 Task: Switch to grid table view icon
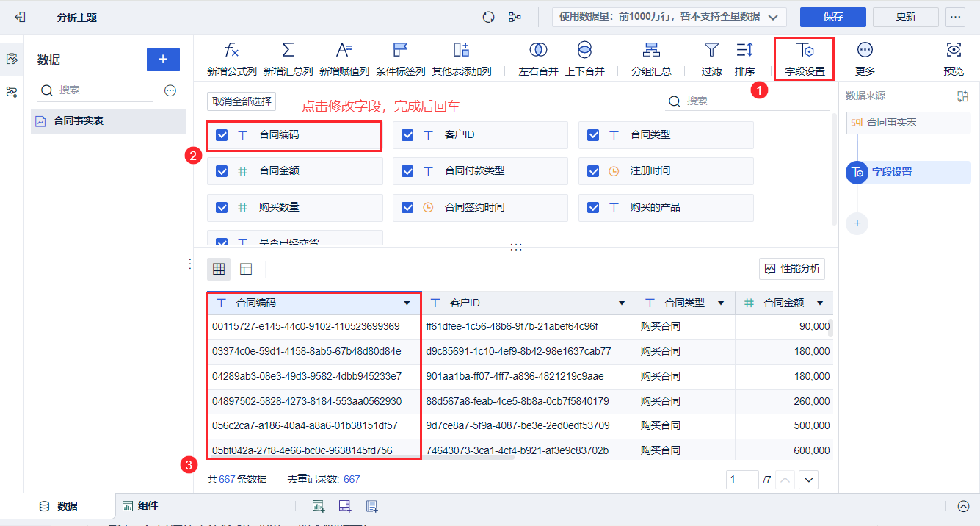pyautogui.click(x=219, y=270)
